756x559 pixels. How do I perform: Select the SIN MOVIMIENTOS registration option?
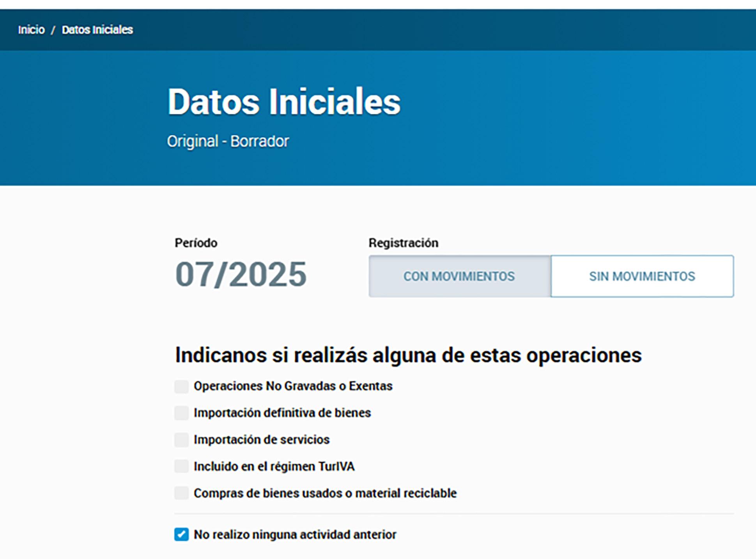click(642, 276)
